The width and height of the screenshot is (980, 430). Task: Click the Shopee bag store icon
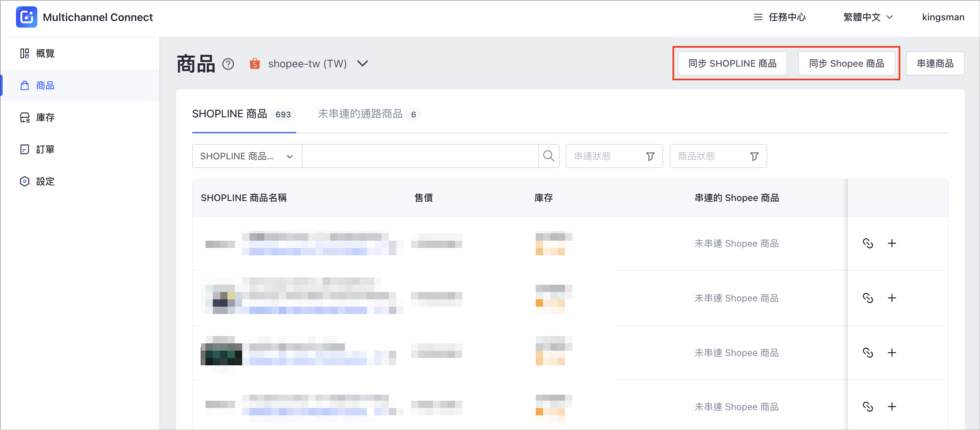(x=255, y=63)
